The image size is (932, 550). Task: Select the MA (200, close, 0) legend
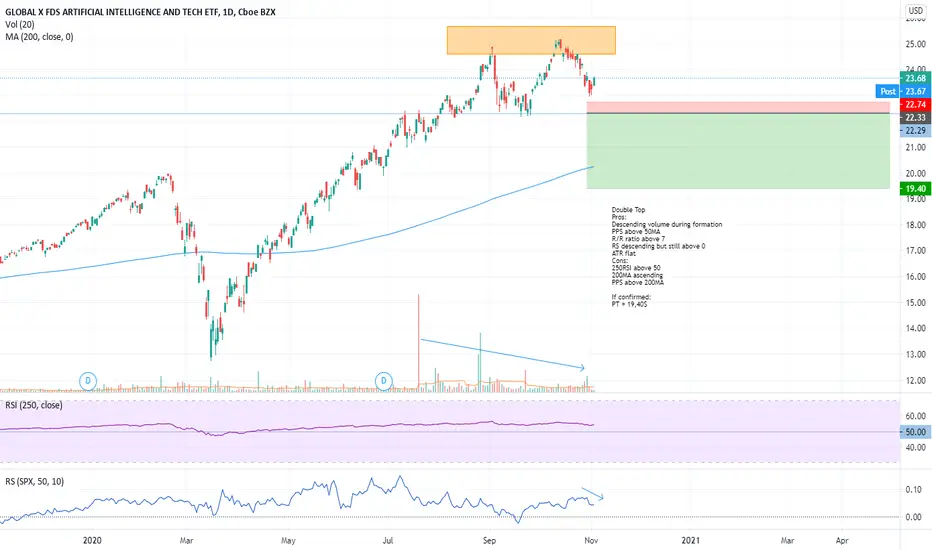pos(39,37)
